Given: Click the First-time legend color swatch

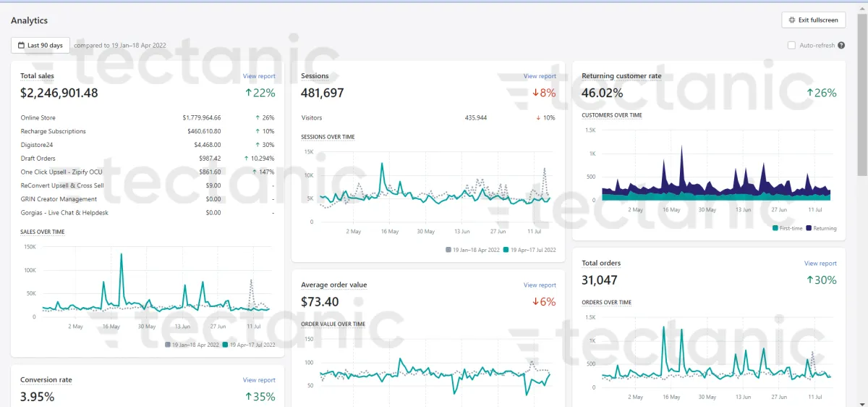Looking at the screenshot, I should (775, 228).
